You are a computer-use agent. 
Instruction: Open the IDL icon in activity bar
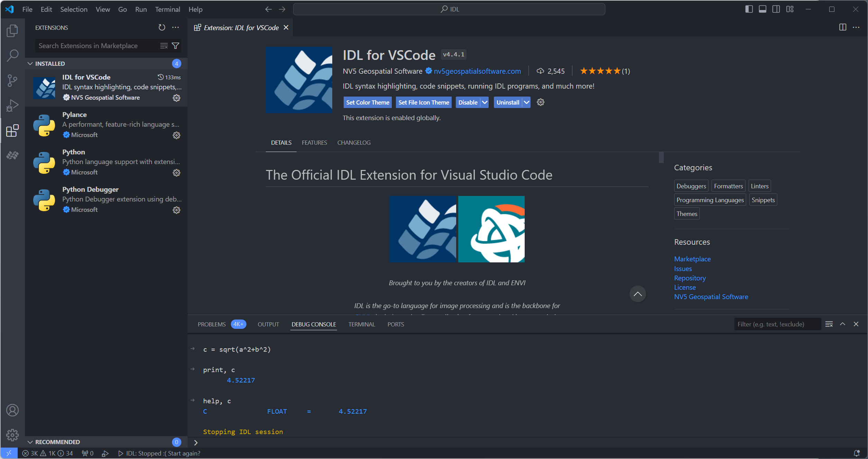[12, 155]
